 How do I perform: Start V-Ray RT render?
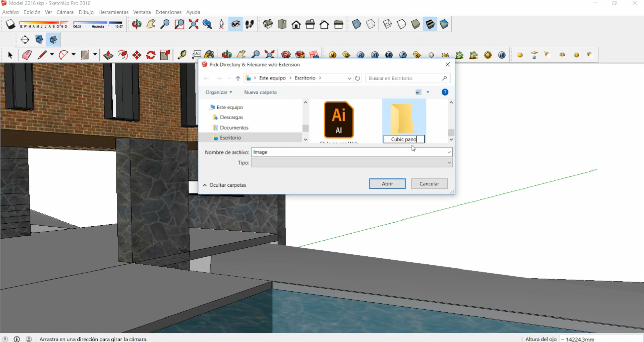point(375,55)
